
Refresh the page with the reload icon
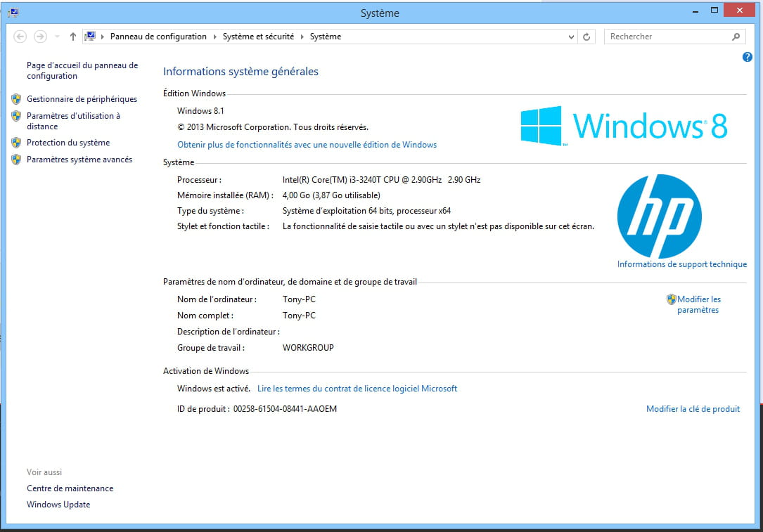[x=587, y=37]
